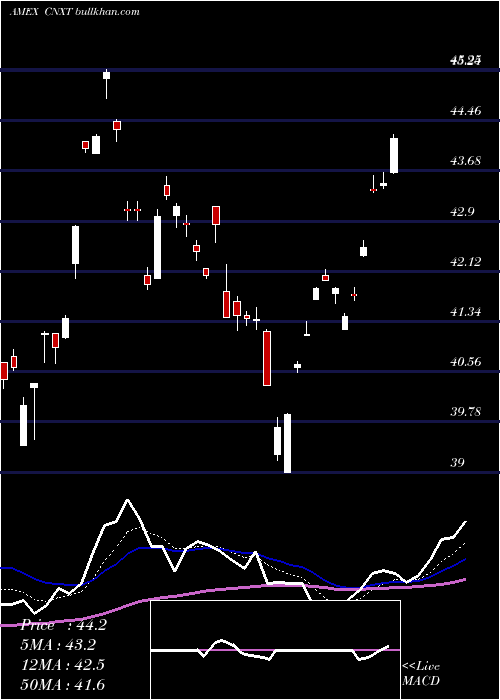Click the 42.12 price axis label
Image resolution: width=500 pixels, height=700 pixels.
click(466, 261)
